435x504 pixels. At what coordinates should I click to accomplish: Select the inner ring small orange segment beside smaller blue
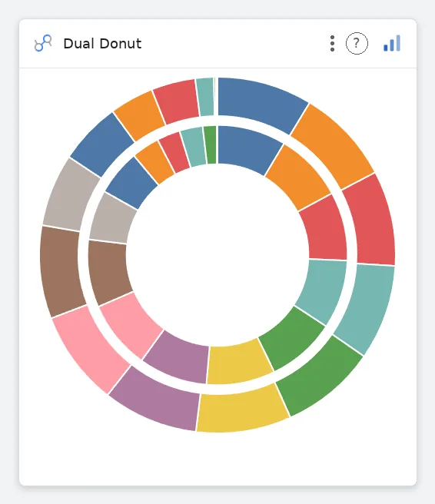point(155,163)
